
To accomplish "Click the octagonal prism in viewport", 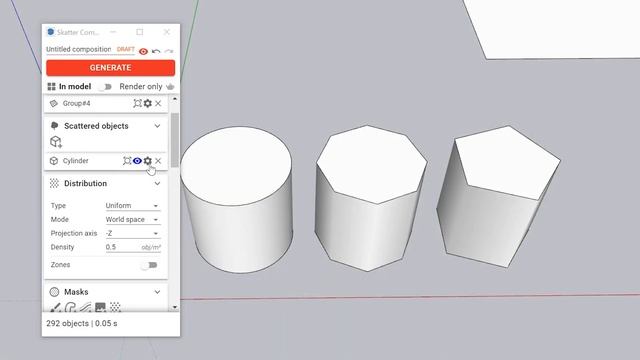I will (x=371, y=198).
